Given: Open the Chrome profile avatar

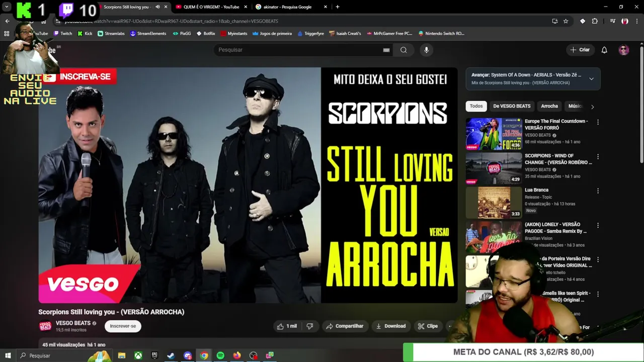Looking at the screenshot, I should coord(624,21).
